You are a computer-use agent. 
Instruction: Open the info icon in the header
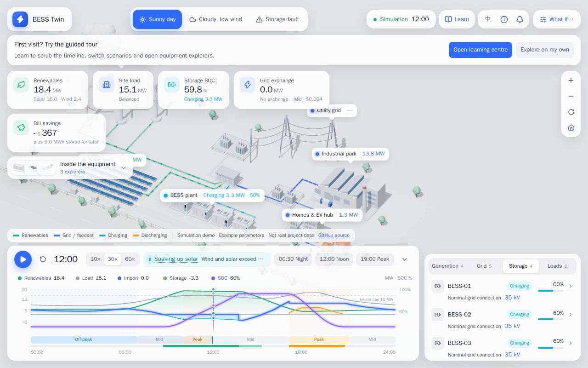504,19
